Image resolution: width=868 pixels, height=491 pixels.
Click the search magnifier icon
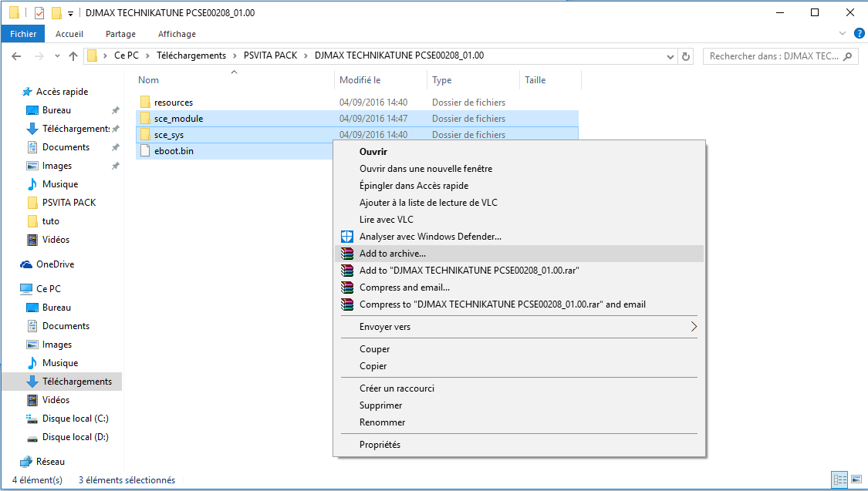tap(847, 56)
